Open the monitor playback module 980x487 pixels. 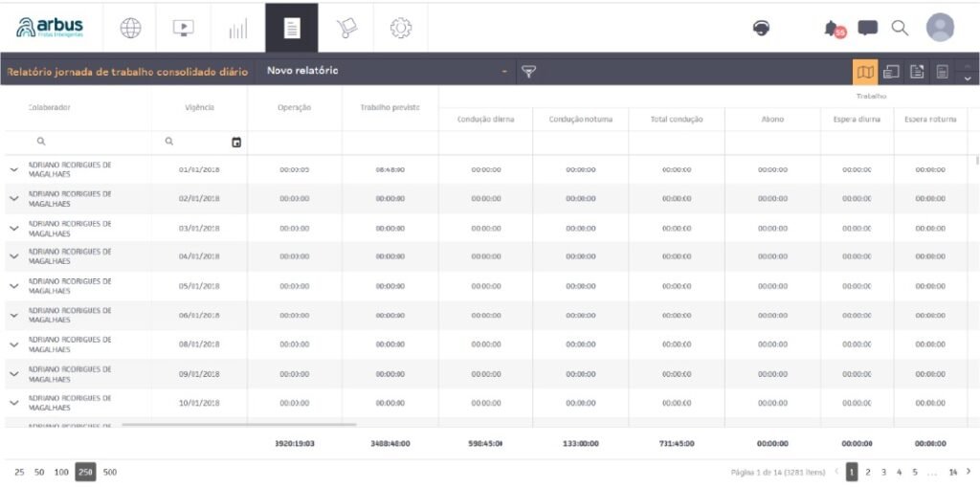[183, 29]
